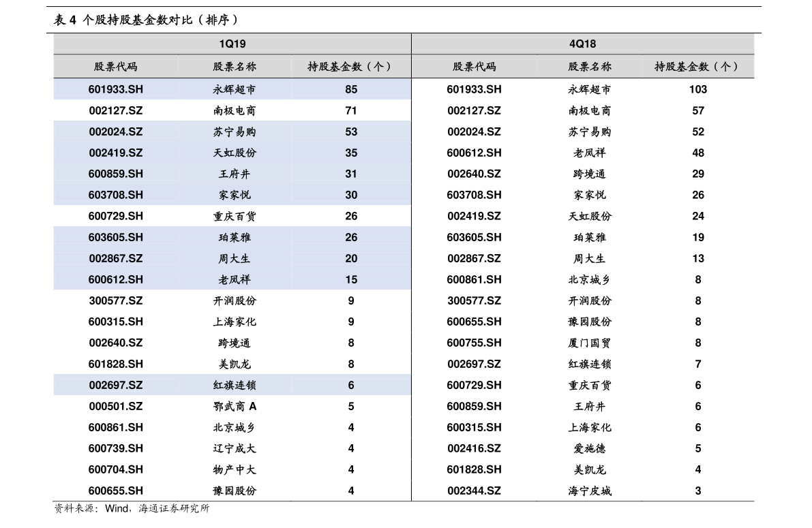Image resolution: width=812 pixels, height=528 pixels.
Task: Click fund count value 29
Action: coord(698,174)
